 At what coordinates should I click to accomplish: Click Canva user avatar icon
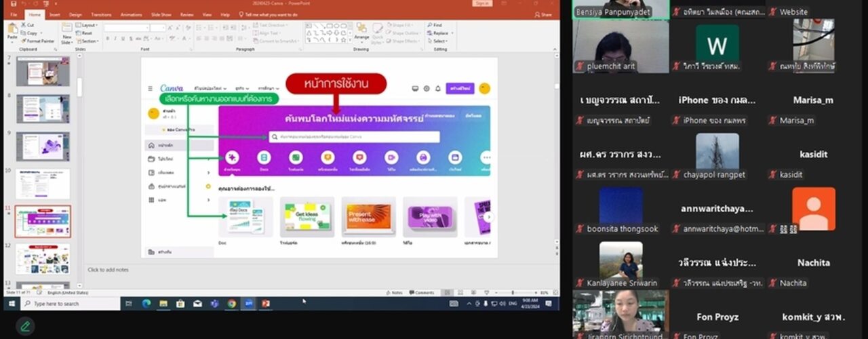click(484, 88)
